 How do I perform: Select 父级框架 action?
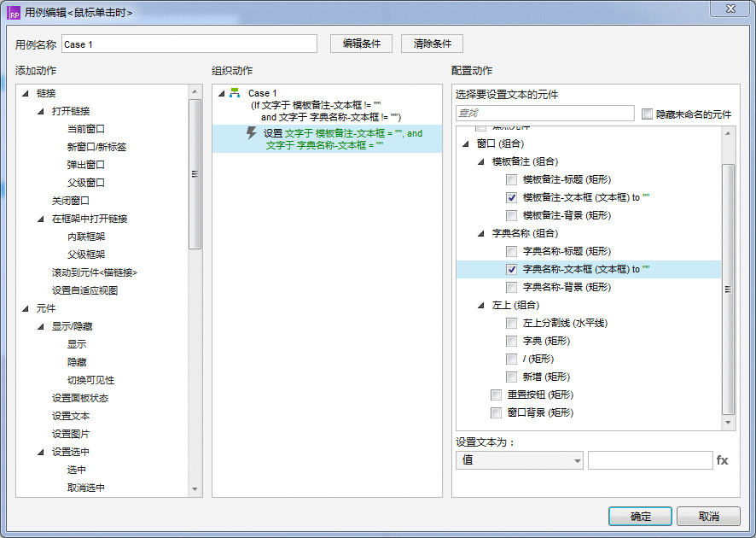[86, 254]
